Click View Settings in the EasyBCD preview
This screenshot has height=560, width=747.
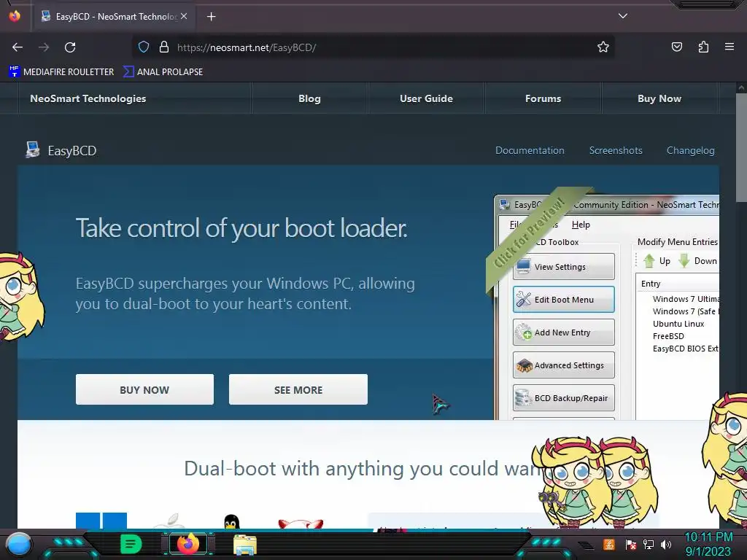(564, 267)
